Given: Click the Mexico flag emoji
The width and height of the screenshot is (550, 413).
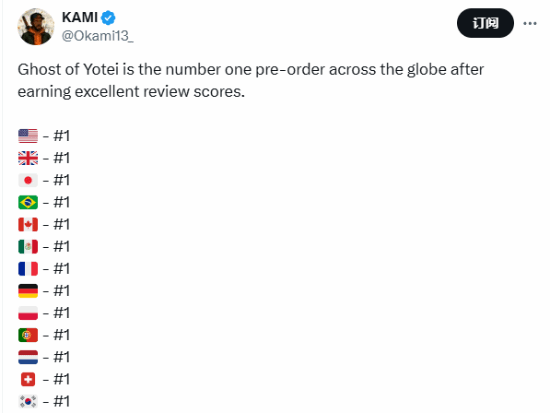Looking at the screenshot, I should click(28, 246).
